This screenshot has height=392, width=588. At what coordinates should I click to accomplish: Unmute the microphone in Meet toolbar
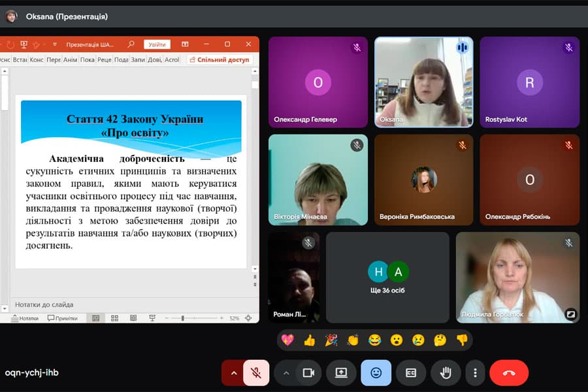pyautogui.click(x=256, y=372)
